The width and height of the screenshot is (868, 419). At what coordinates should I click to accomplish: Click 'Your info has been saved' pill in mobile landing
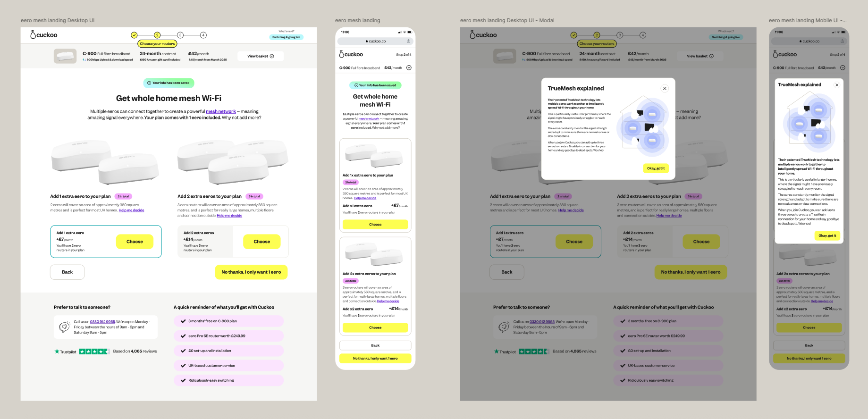[375, 85]
